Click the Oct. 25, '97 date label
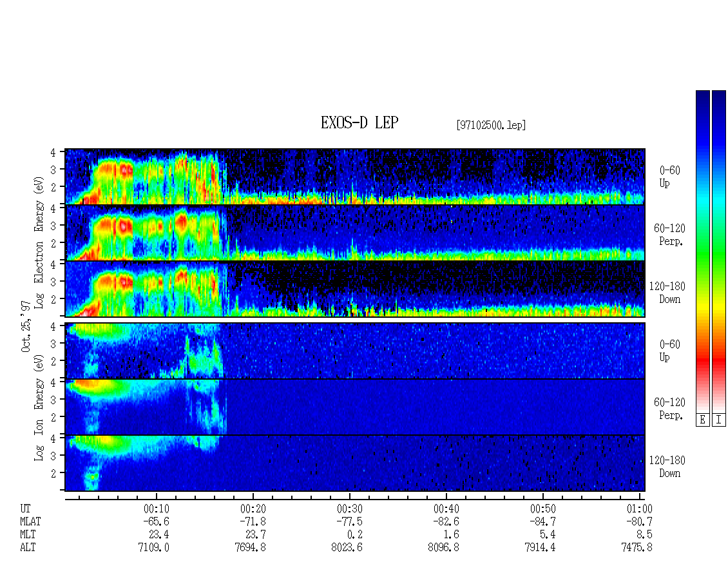 (26, 326)
